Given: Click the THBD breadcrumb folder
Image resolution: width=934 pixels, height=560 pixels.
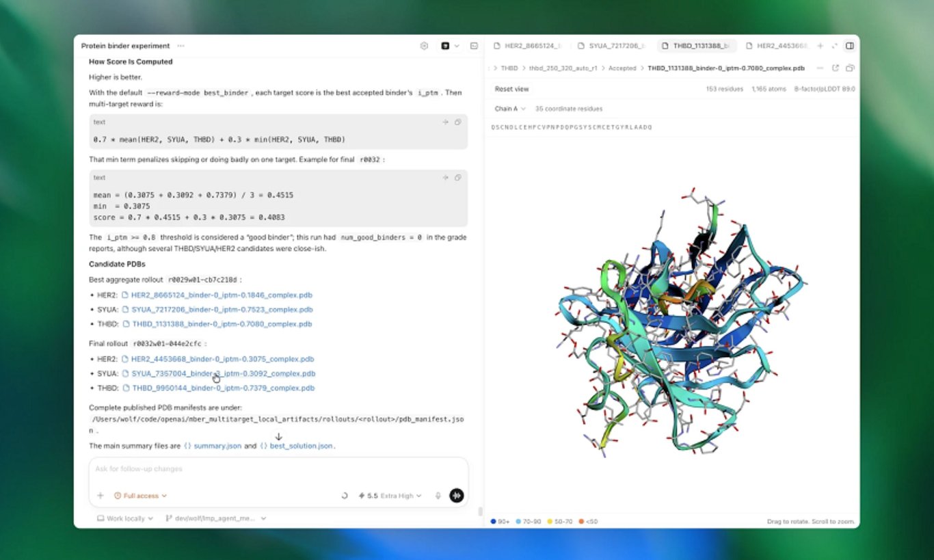Looking at the screenshot, I should [x=509, y=68].
